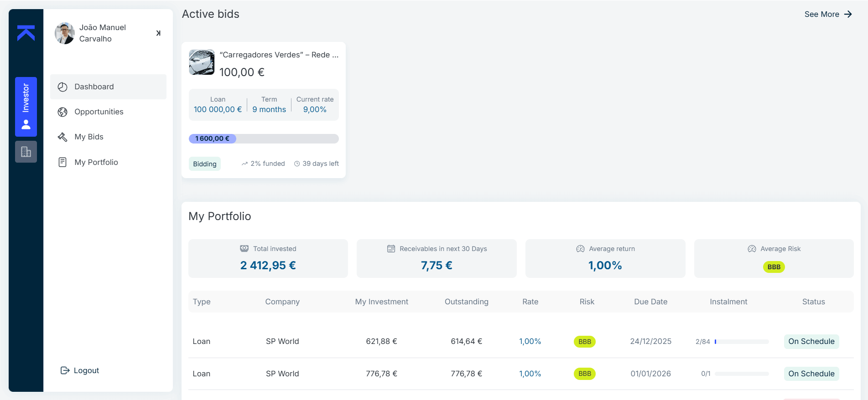Open Carregadores Verdes bid thumbnail image
Image resolution: width=868 pixels, height=400 pixels.
[202, 62]
